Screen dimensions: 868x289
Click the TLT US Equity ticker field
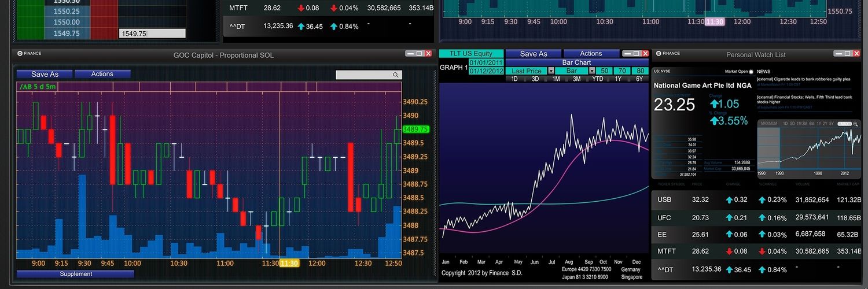471,54
